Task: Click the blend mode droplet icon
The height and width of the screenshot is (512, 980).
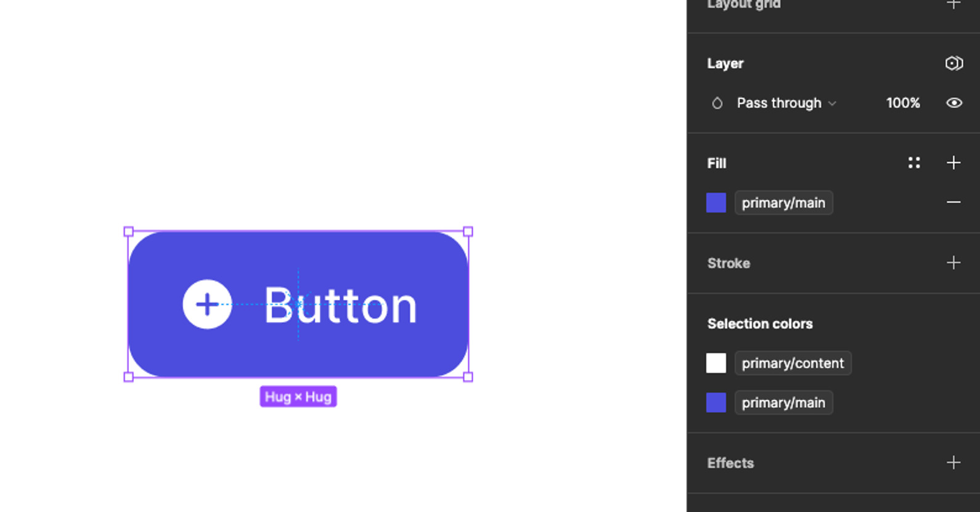Action: tap(717, 103)
